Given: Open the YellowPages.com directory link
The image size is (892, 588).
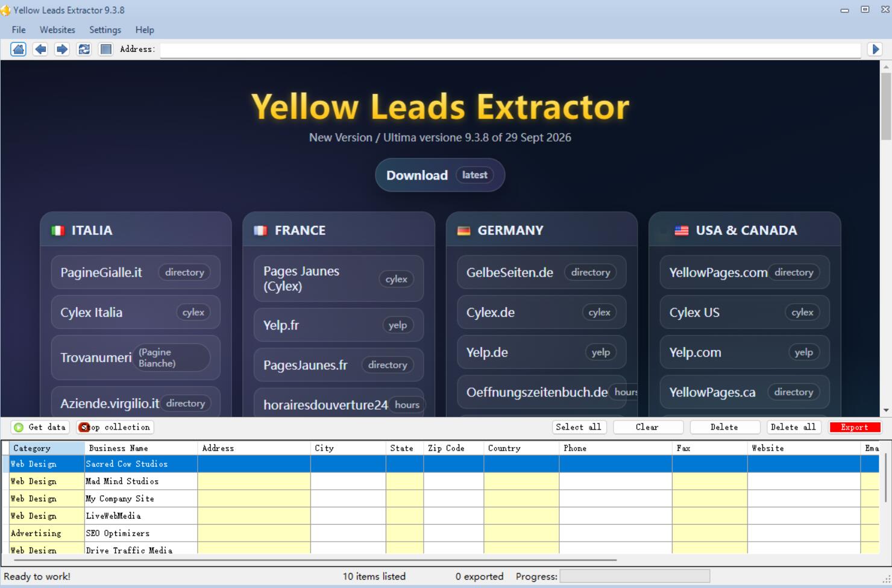Looking at the screenshot, I should [744, 272].
